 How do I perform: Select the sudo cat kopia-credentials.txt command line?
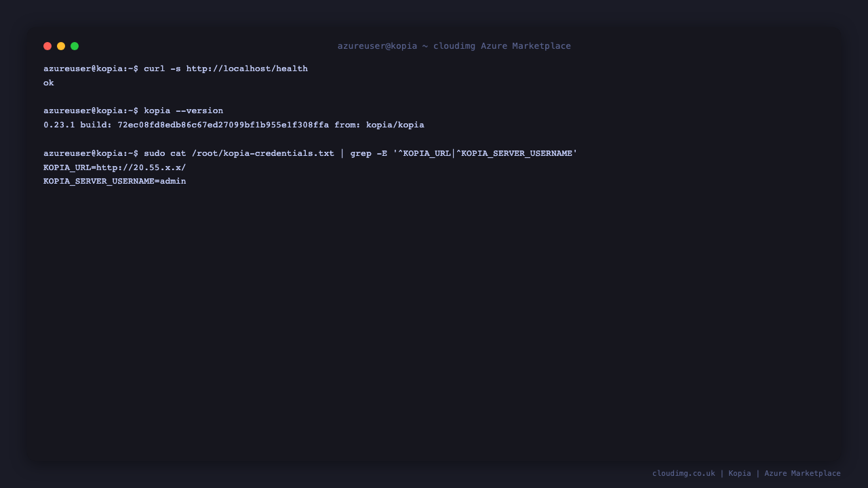coord(311,153)
